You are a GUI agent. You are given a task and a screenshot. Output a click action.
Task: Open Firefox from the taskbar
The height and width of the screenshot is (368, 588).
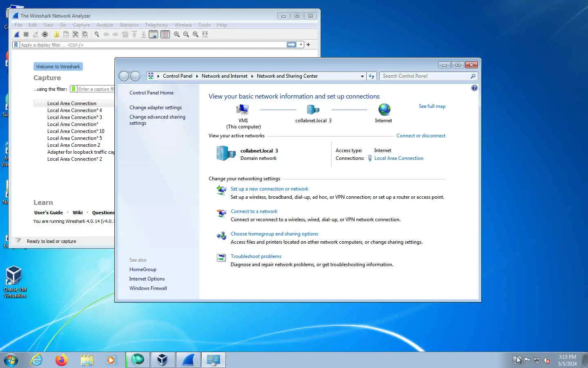tap(62, 360)
